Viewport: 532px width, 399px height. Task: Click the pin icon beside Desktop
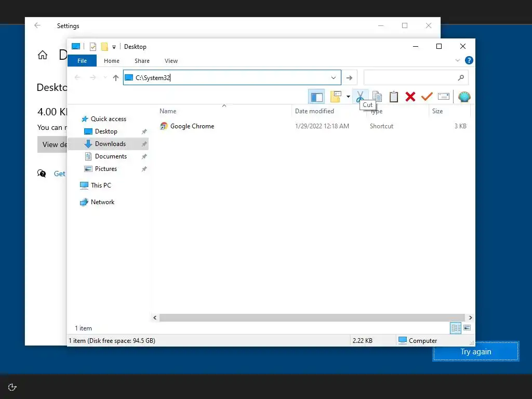[144, 131]
